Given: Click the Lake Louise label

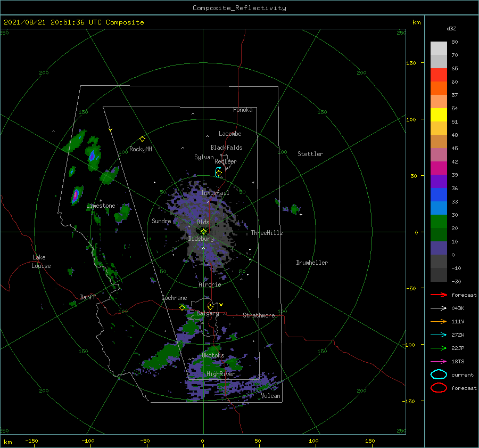Looking at the screenshot, I should (x=41, y=262).
